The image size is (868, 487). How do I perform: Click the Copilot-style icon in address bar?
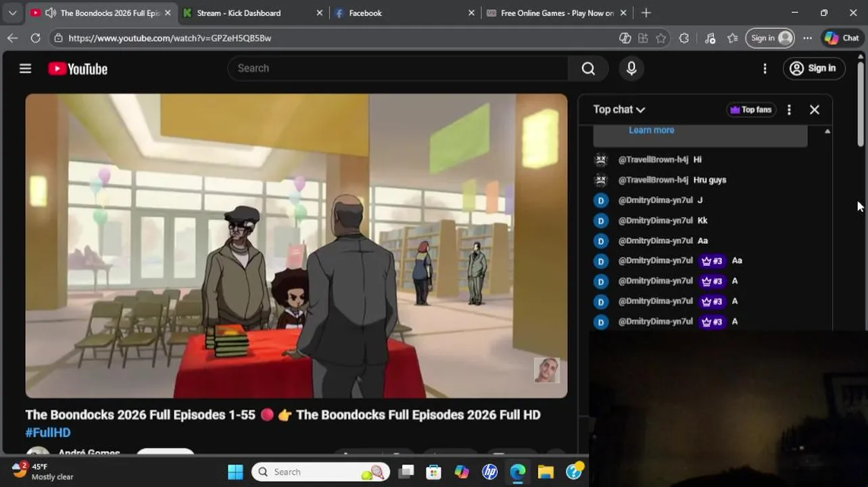(625, 38)
